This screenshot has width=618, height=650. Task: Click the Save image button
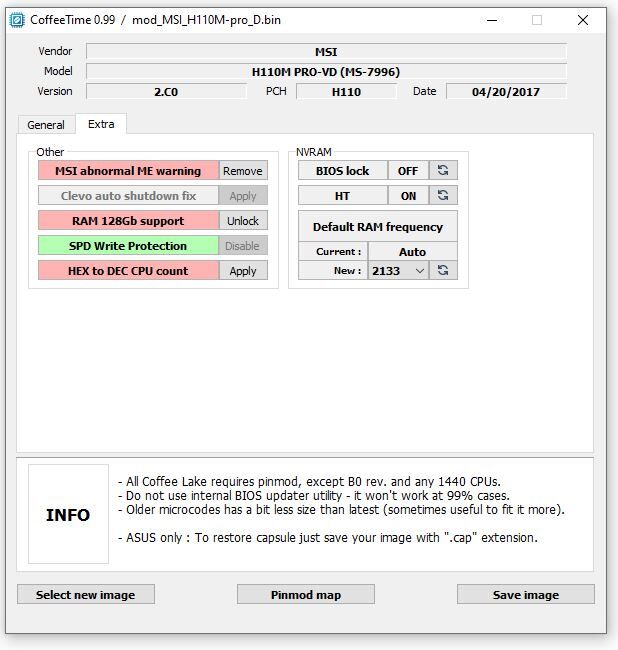click(526, 594)
